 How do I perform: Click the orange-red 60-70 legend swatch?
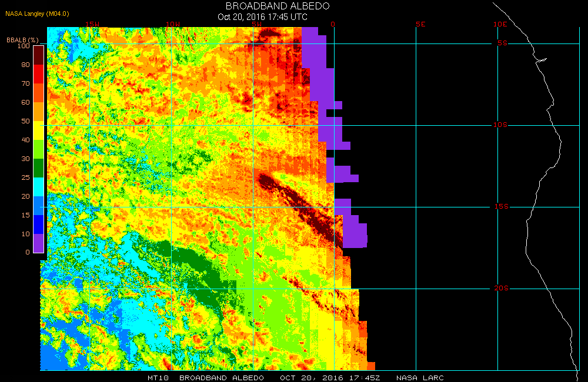click(39, 93)
